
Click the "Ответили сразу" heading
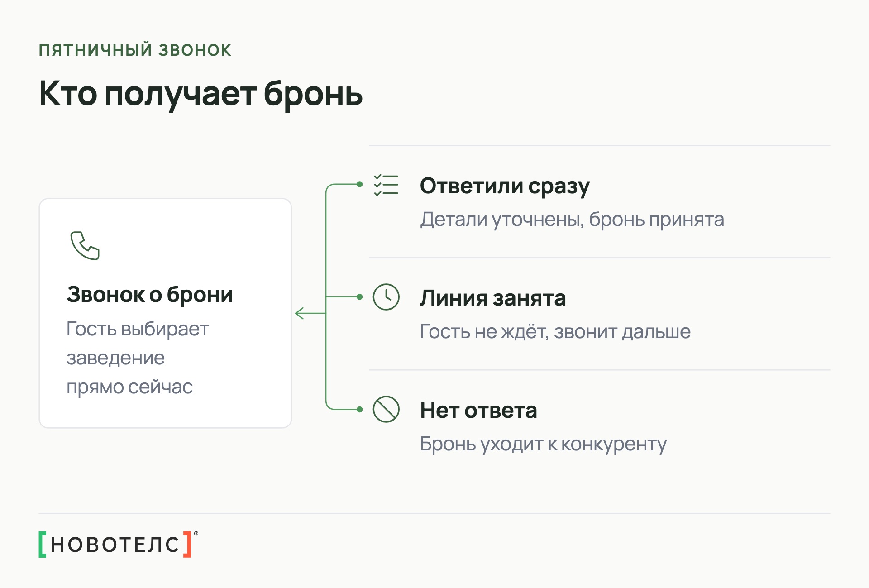point(505,186)
